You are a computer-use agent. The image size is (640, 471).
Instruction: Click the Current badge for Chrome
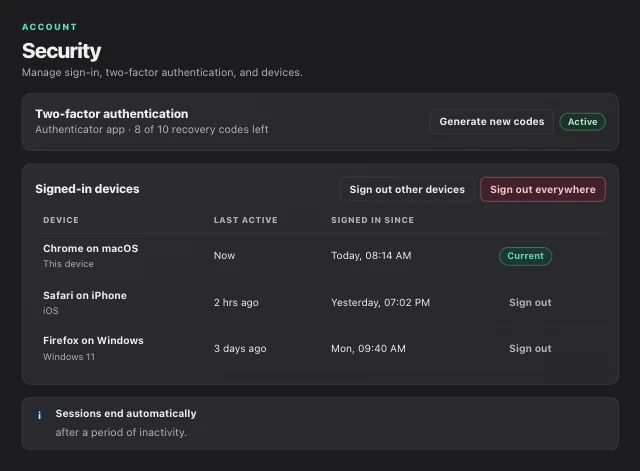525,256
